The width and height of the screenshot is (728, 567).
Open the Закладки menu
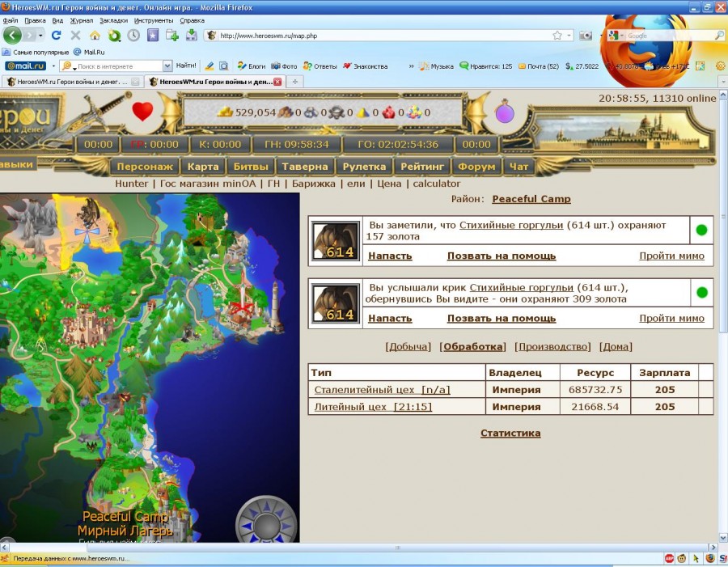[114, 20]
